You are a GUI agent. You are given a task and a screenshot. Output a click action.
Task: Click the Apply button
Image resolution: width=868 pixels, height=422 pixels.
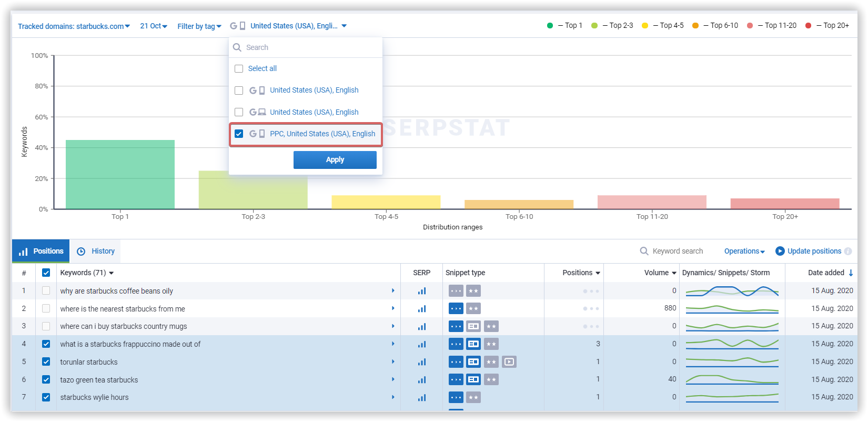tap(335, 160)
